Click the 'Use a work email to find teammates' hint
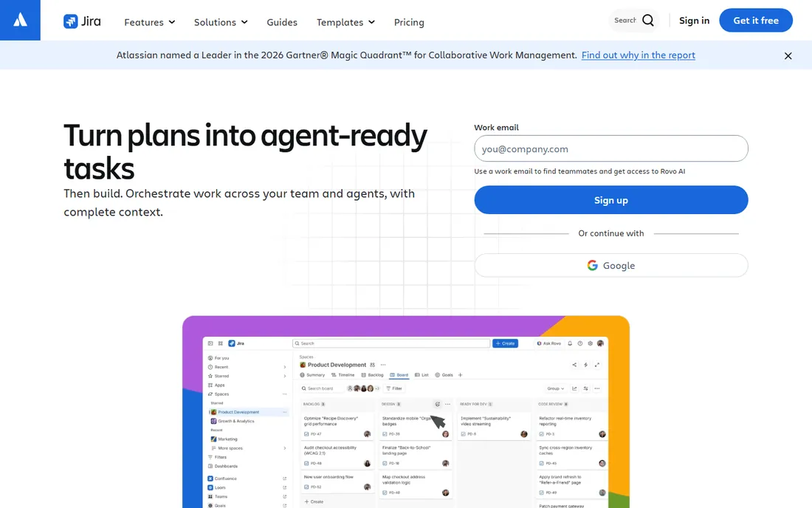The image size is (812, 508). pyautogui.click(x=579, y=171)
